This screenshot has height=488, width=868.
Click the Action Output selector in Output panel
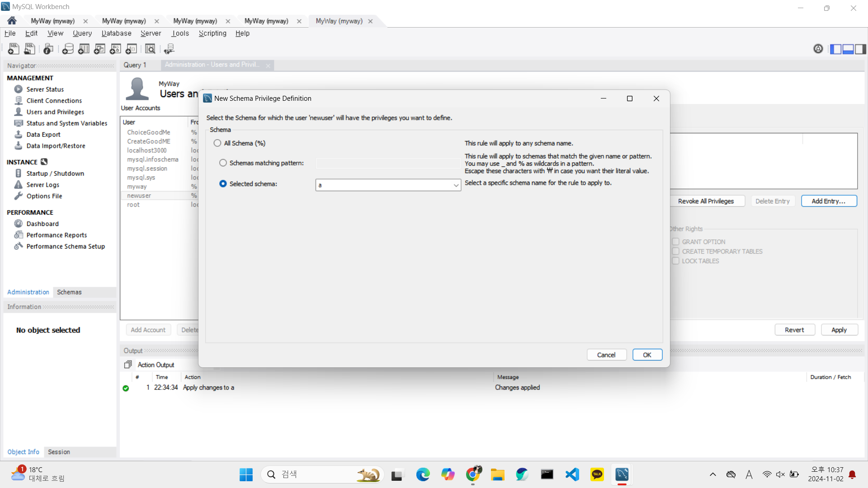tap(156, 365)
